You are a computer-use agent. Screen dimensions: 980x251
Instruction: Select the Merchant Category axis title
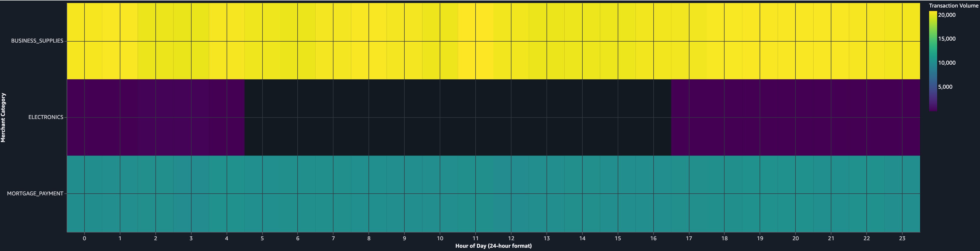pyautogui.click(x=4, y=117)
